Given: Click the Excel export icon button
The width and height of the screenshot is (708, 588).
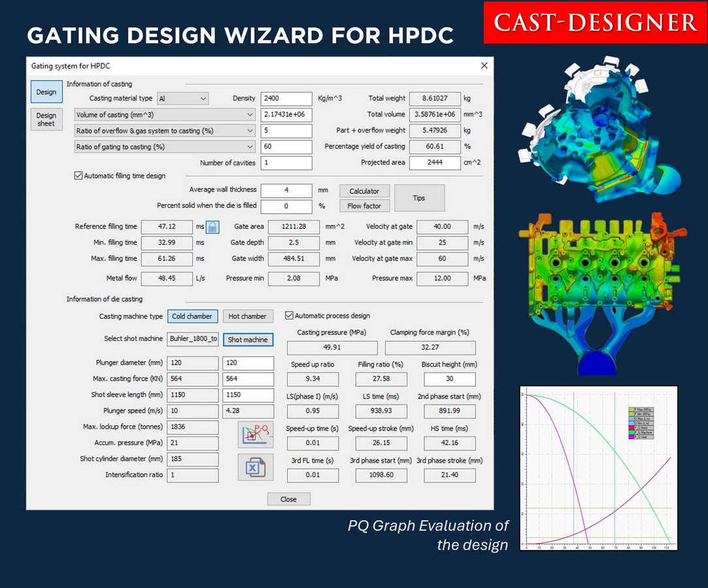Looking at the screenshot, I should pyautogui.click(x=255, y=468).
